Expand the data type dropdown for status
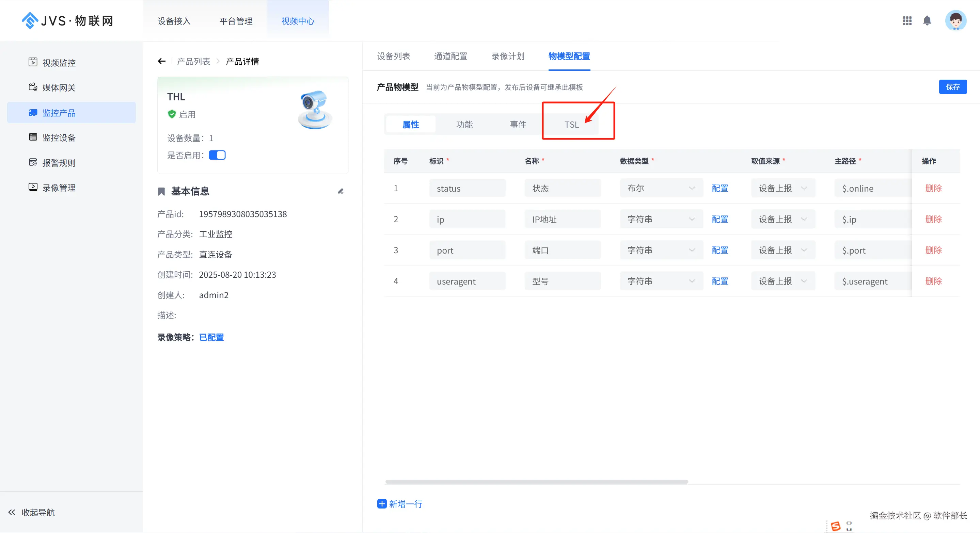This screenshot has height=533, width=980. [661, 188]
